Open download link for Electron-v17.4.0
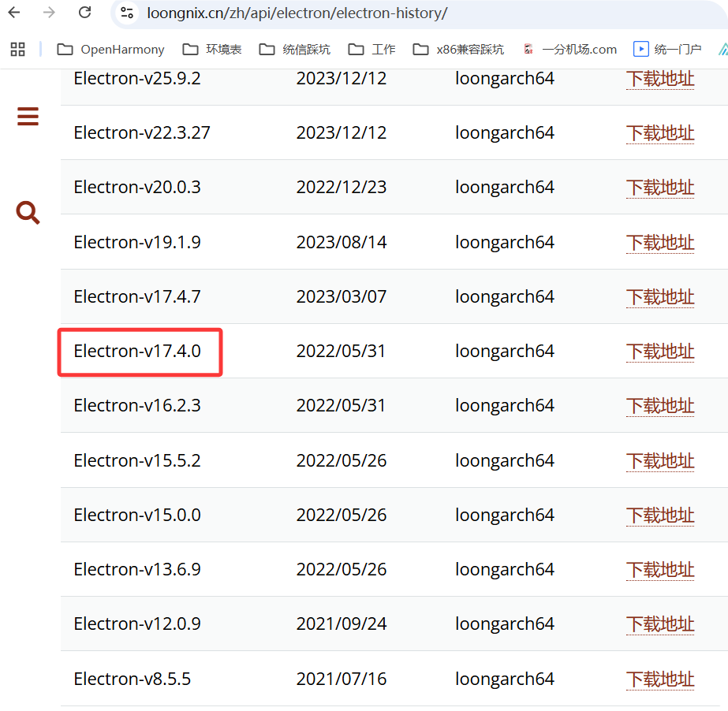 coord(660,352)
